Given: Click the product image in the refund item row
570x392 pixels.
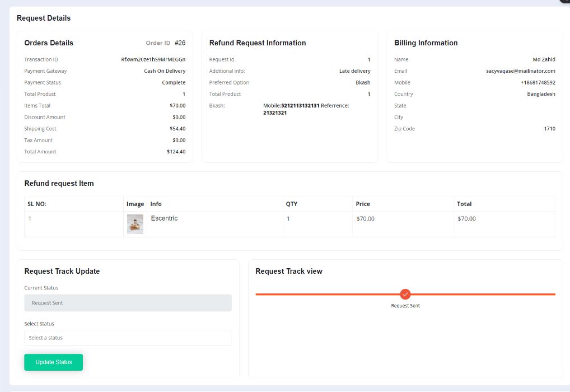Looking at the screenshot, I should point(134,225).
